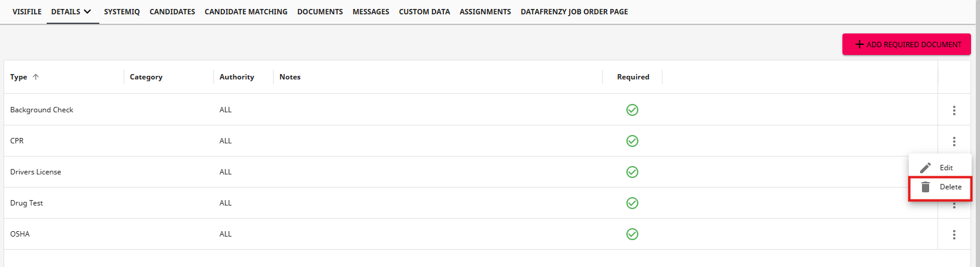Choose Edit in the row menu
Screen dimensions: 980x267
click(946, 168)
